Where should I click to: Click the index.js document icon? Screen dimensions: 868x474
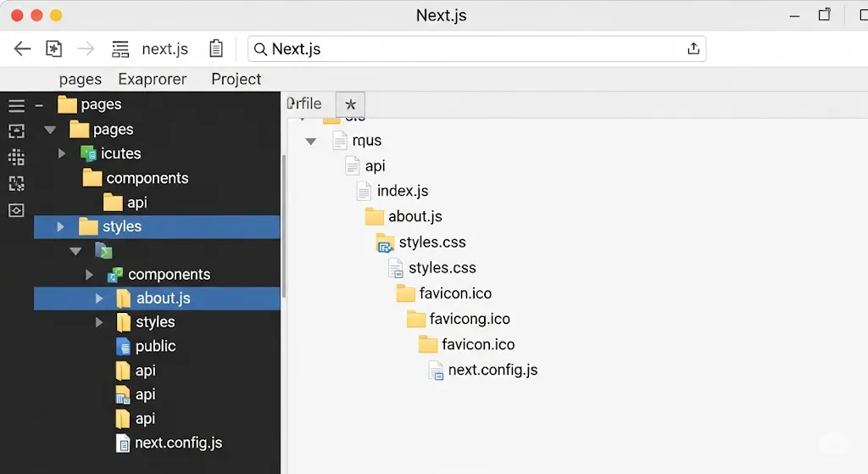364,191
